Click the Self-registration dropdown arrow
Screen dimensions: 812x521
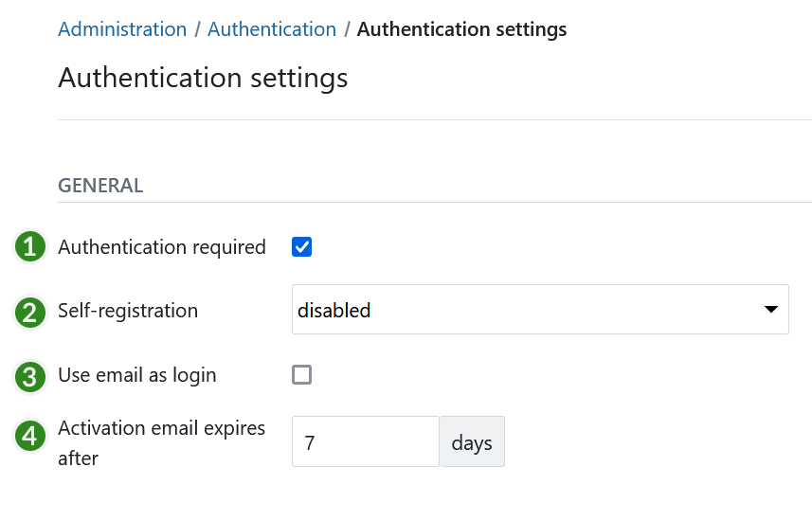770,310
